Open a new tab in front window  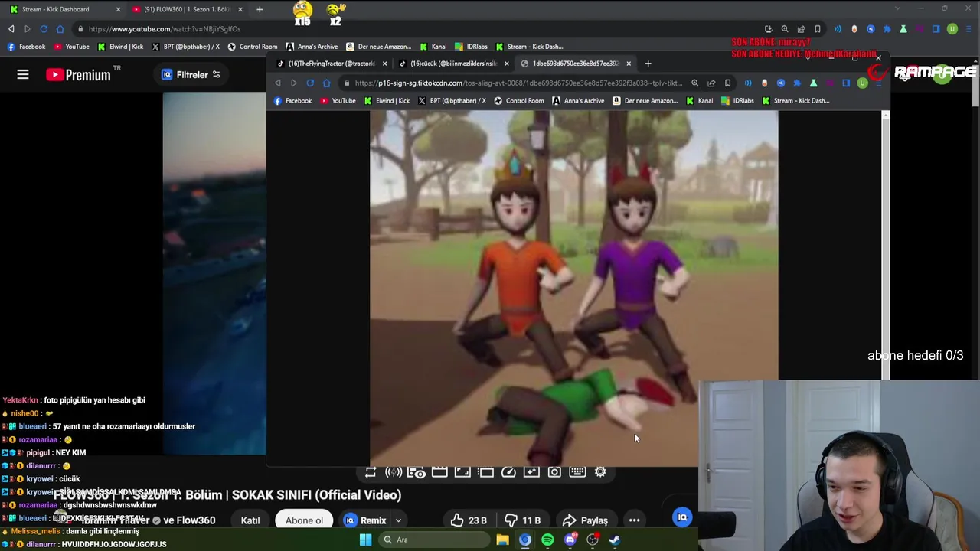click(x=648, y=64)
